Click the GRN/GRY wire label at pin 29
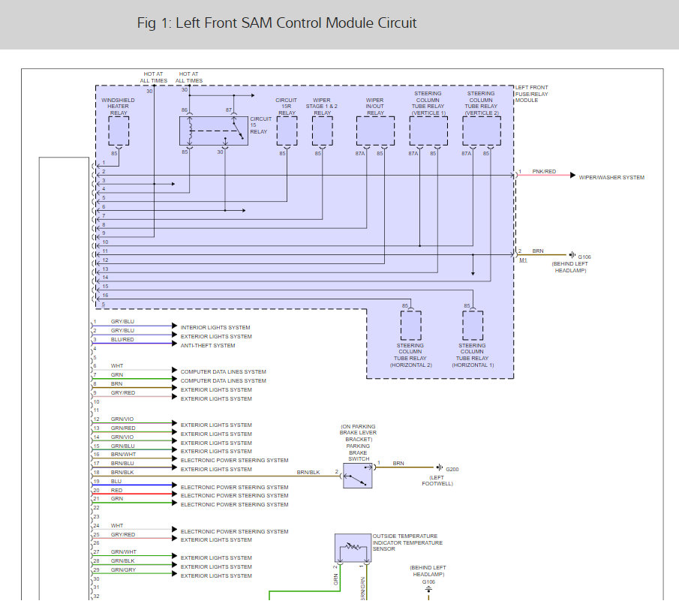The image size is (679, 616). tap(123, 570)
